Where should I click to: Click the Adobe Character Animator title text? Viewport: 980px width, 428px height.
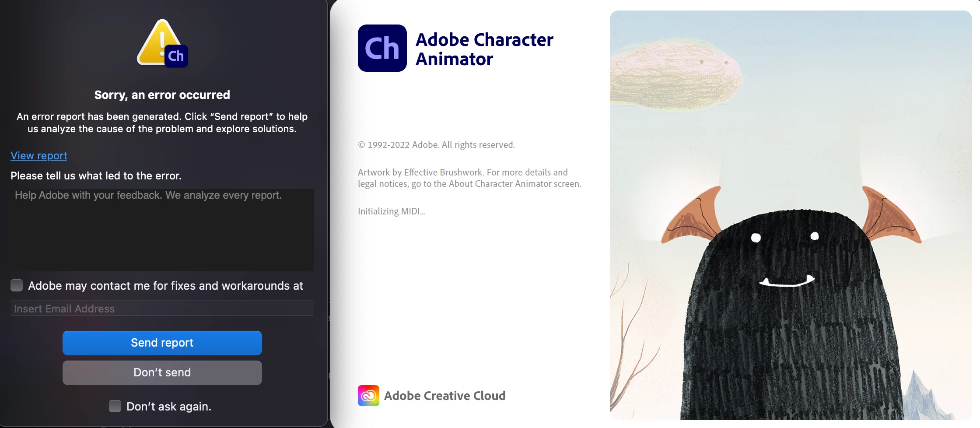click(x=484, y=49)
